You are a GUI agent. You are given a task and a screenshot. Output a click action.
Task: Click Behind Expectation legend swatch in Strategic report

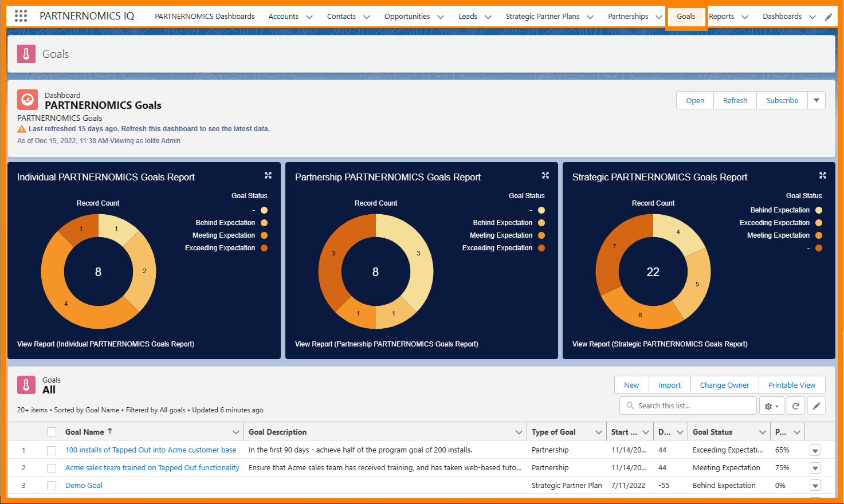point(819,210)
